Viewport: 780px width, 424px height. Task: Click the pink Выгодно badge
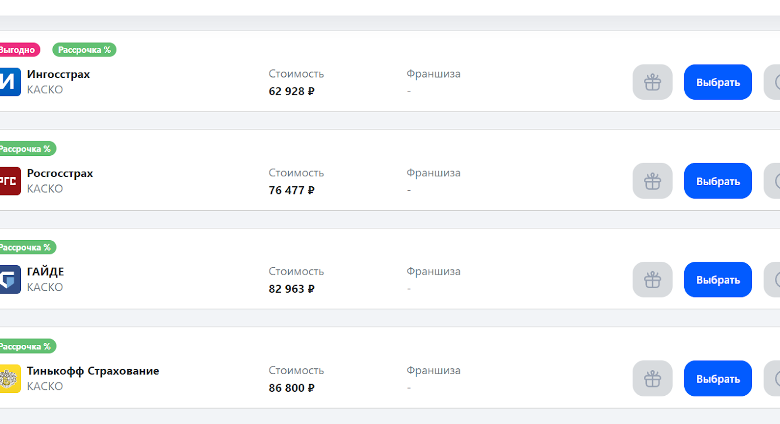[18, 49]
